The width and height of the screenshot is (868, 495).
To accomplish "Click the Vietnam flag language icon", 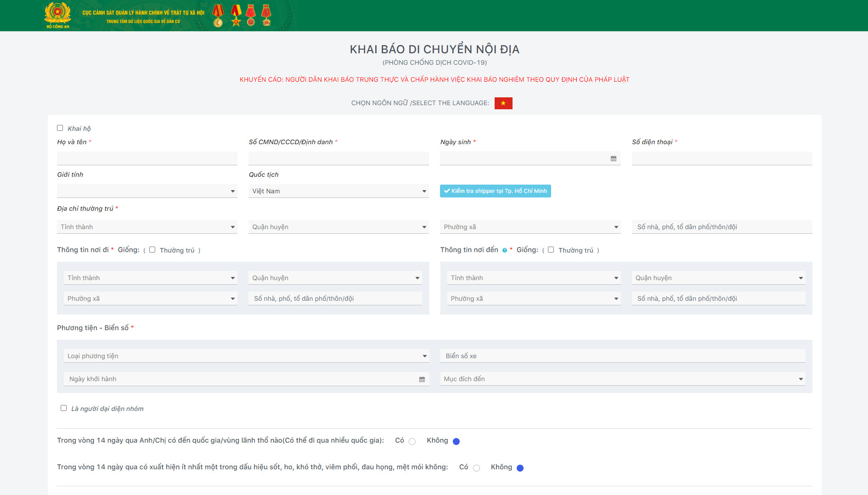I will [x=503, y=103].
